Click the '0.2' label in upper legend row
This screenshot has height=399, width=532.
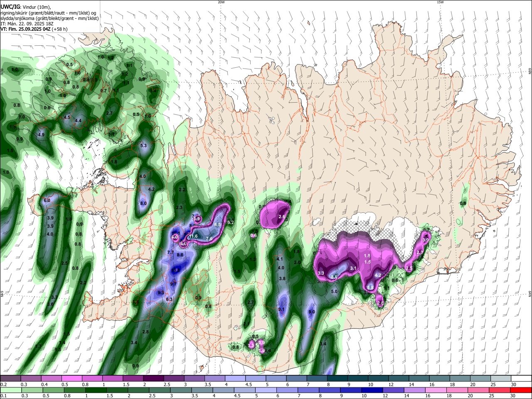point(3,384)
